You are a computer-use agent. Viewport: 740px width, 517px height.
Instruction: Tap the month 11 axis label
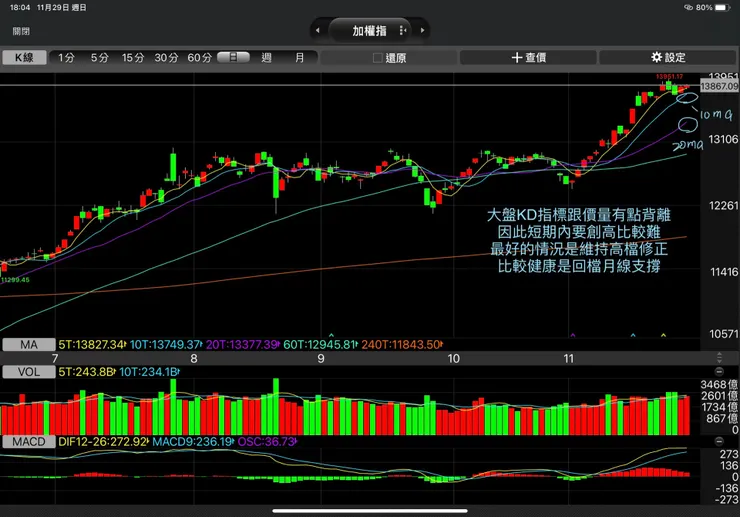(x=569, y=359)
